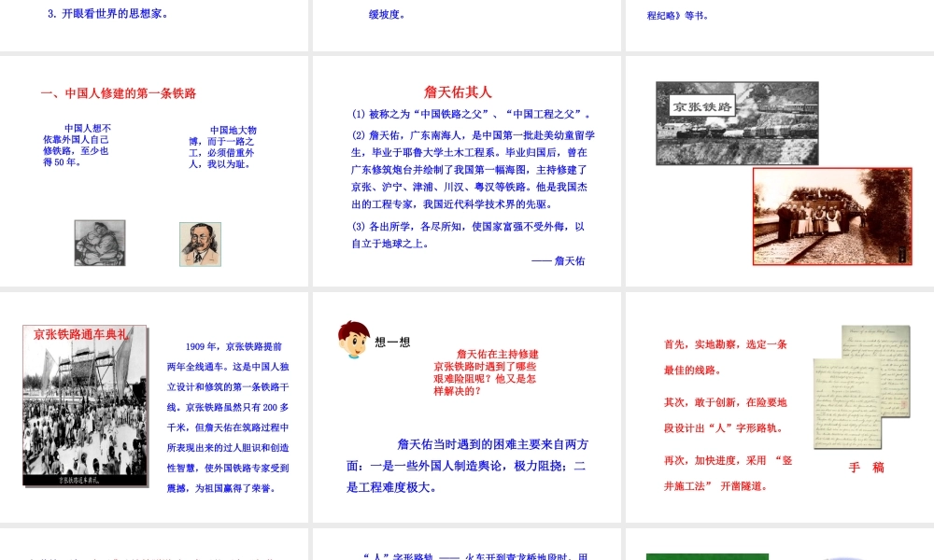Viewport: 934px width, 560px height.
Task: Select the slide titled 一、中国人修建的第一条铁路
Action: 154,171
